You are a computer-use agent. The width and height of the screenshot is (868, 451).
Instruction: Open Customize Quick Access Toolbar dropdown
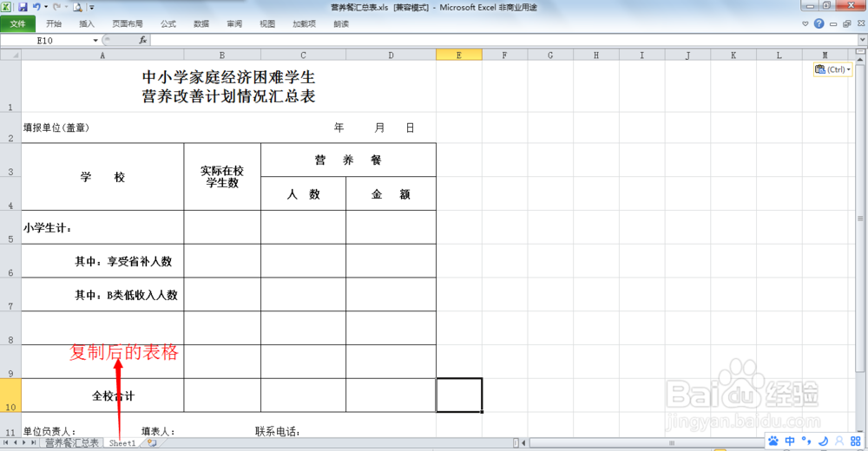click(92, 8)
